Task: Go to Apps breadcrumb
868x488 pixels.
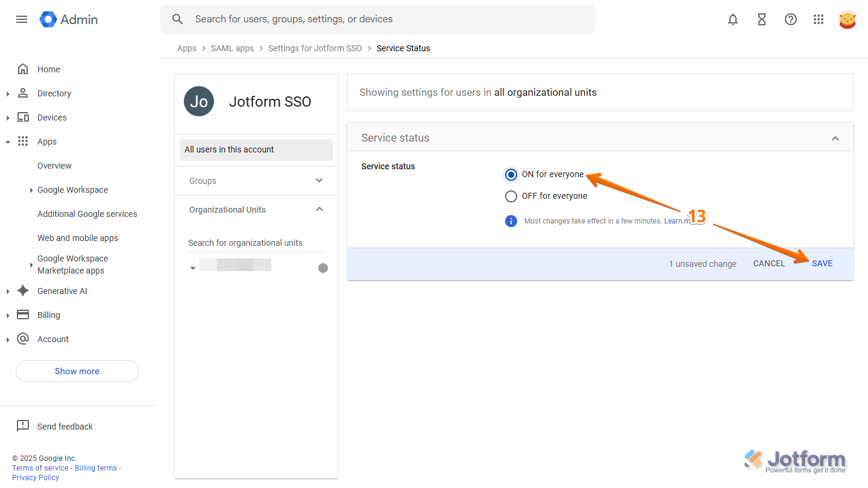Action: [187, 48]
